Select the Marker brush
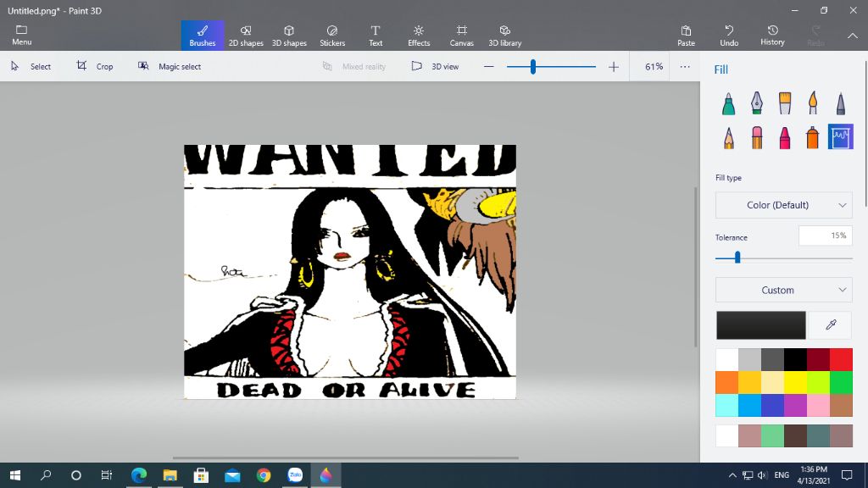The image size is (868, 488). coord(728,103)
